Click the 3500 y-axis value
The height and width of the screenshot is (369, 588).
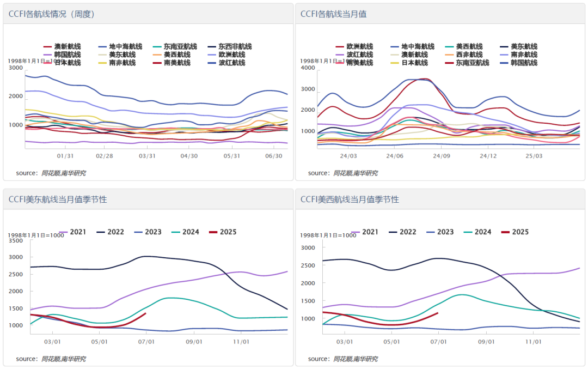pos(16,240)
